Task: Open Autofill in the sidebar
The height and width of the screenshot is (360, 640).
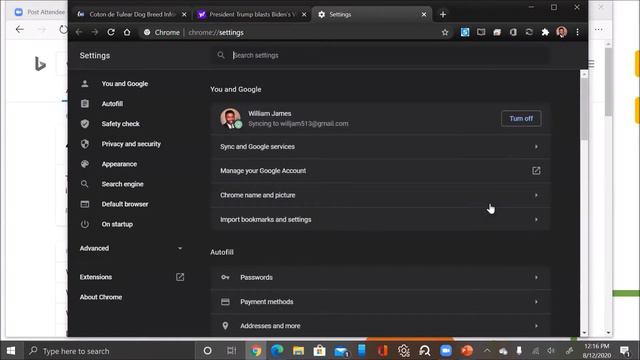Action: 112,104
